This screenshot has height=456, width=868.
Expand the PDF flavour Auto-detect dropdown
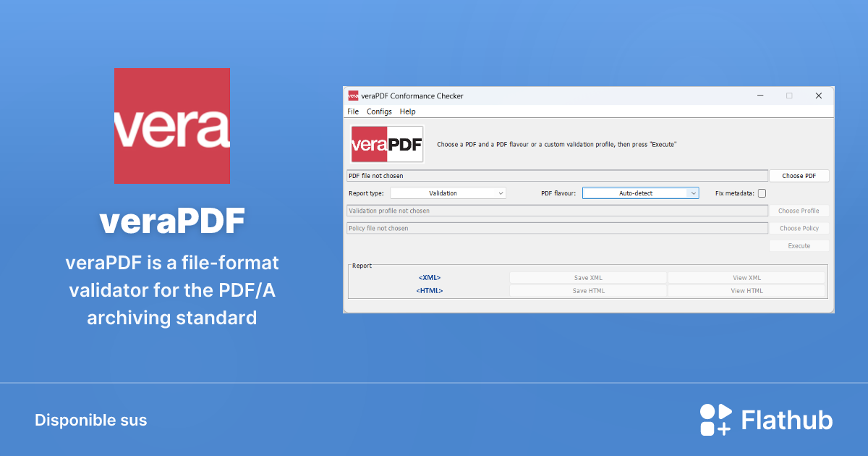pos(640,193)
